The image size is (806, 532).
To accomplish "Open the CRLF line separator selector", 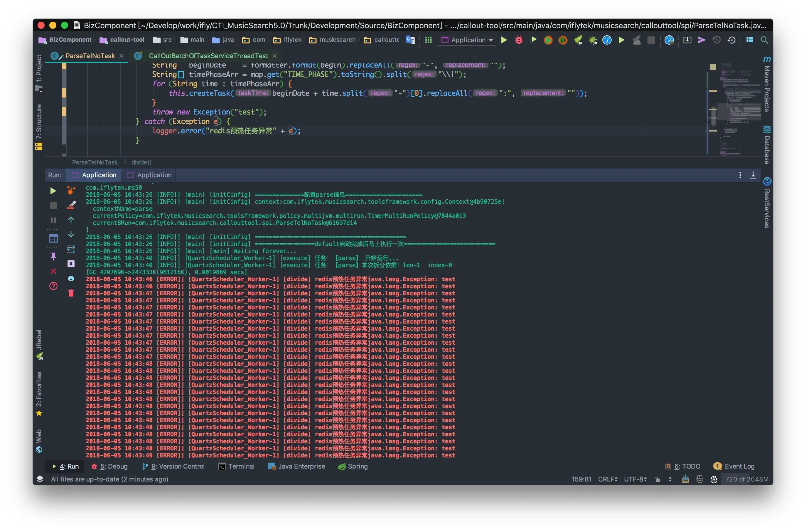I will pyautogui.click(x=607, y=479).
